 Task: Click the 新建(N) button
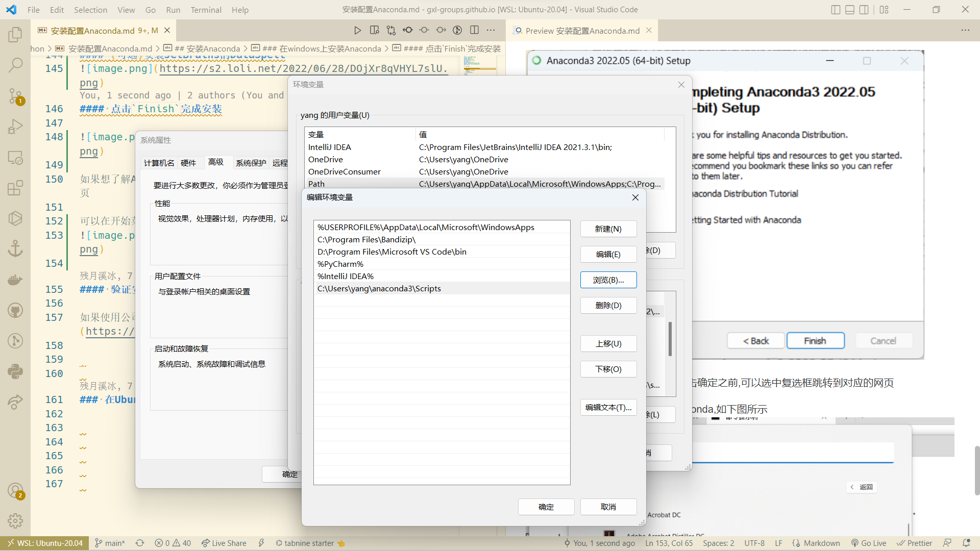(x=608, y=229)
